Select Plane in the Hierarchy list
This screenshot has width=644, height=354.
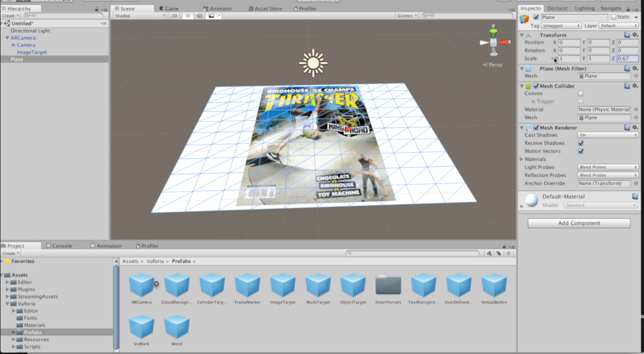17,59
